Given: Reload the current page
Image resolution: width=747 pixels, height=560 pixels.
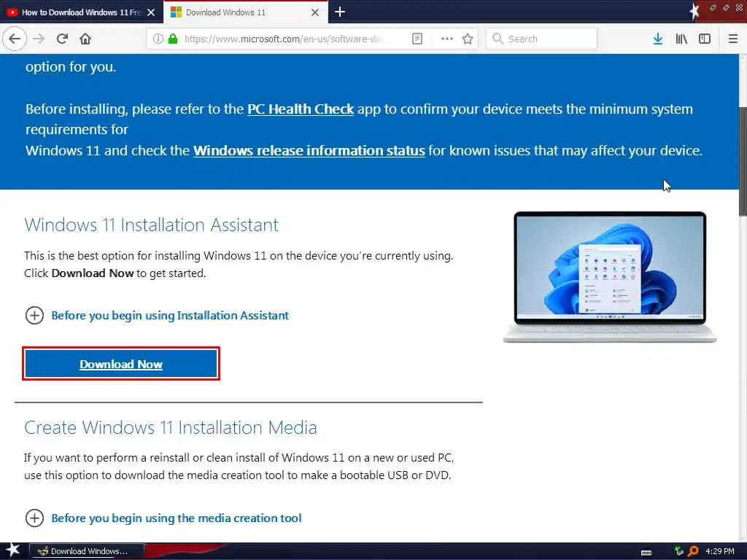Looking at the screenshot, I should pyautogui.click(x=63, y=39).
